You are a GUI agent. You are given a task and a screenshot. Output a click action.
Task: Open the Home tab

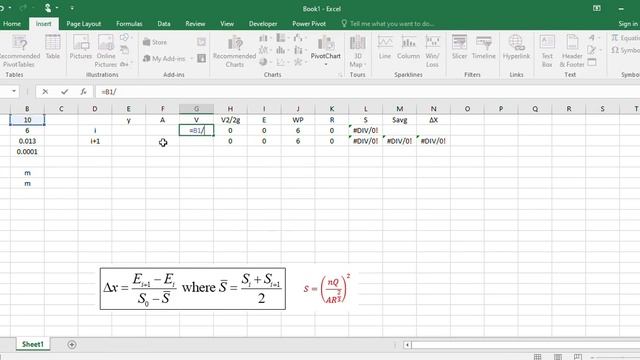(12, 24)
